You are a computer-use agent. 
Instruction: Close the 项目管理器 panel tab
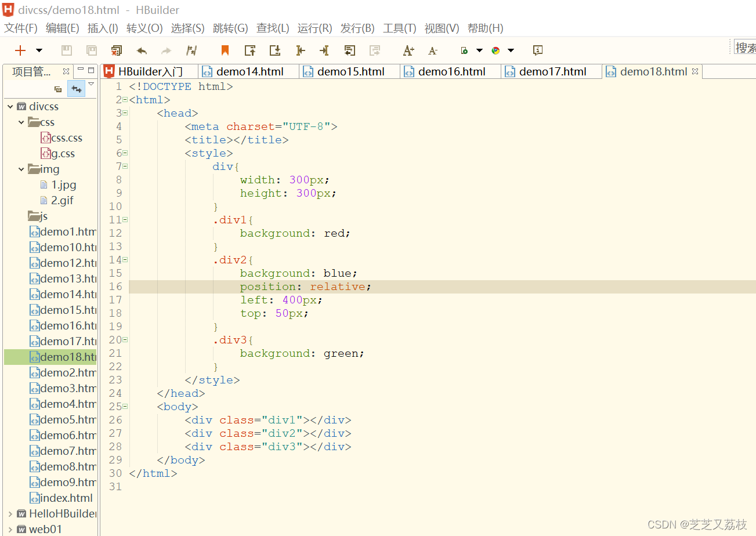pyautogui.click(x=66, y=71)
